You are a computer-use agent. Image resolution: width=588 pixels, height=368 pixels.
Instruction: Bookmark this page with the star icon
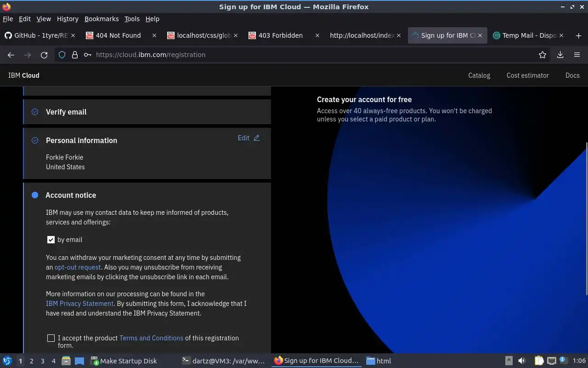[543, 55]
